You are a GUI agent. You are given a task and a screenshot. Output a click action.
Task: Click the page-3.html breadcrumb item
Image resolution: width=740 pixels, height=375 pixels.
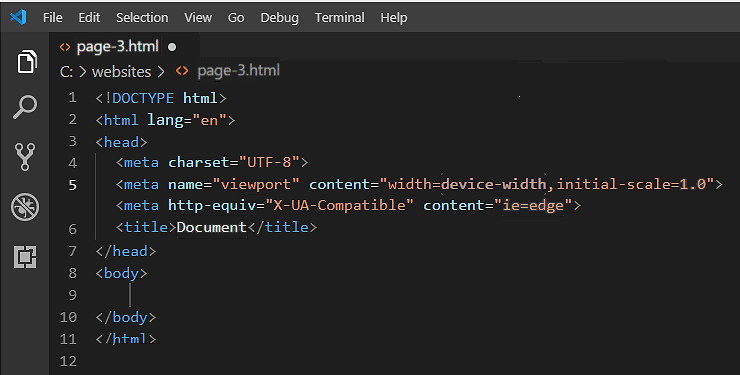[x=238, y=71]
